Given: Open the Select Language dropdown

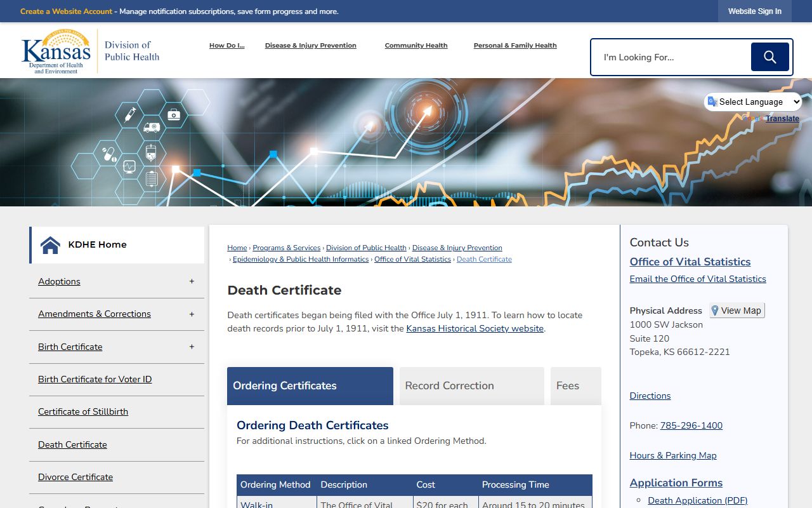Looking at the screenshot, I should [x=753, y=102].
